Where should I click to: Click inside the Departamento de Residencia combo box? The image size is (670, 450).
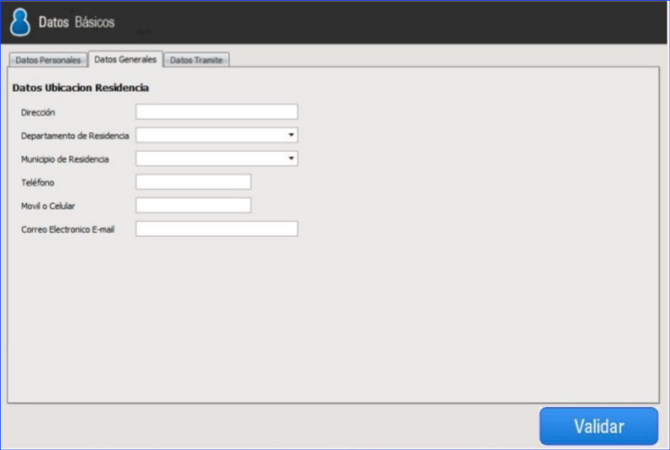click(210, 135)
